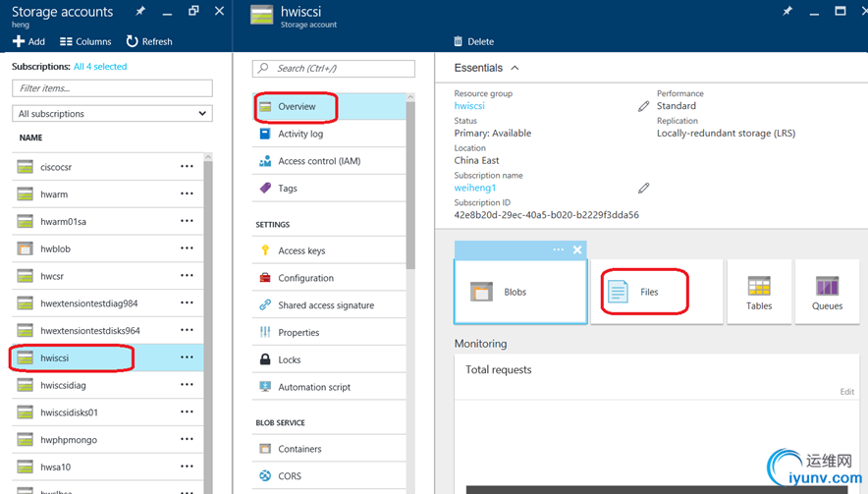Open the Blobs tile ellipsis options
Screen dimensions: 868x494
[558, 249]
